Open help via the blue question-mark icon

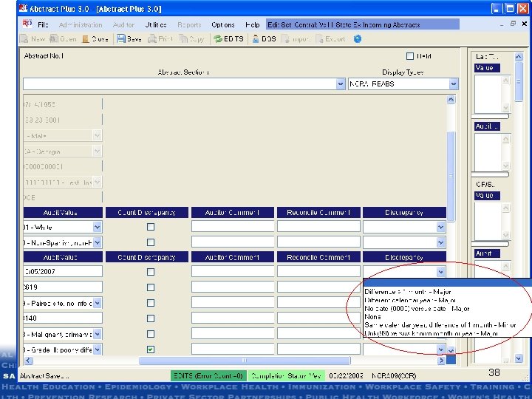pos(358,39)
